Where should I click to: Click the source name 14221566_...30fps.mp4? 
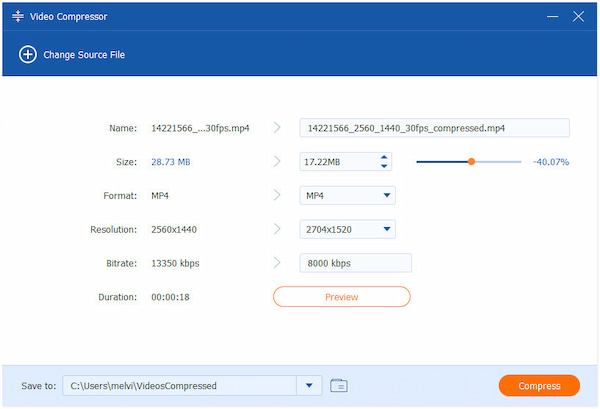click(x=200, y=128)
